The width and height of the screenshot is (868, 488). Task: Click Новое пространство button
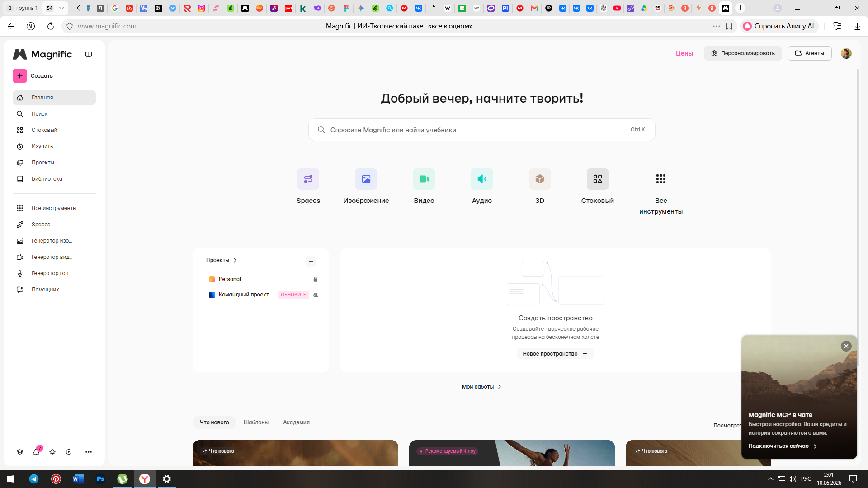click(555, 354)
